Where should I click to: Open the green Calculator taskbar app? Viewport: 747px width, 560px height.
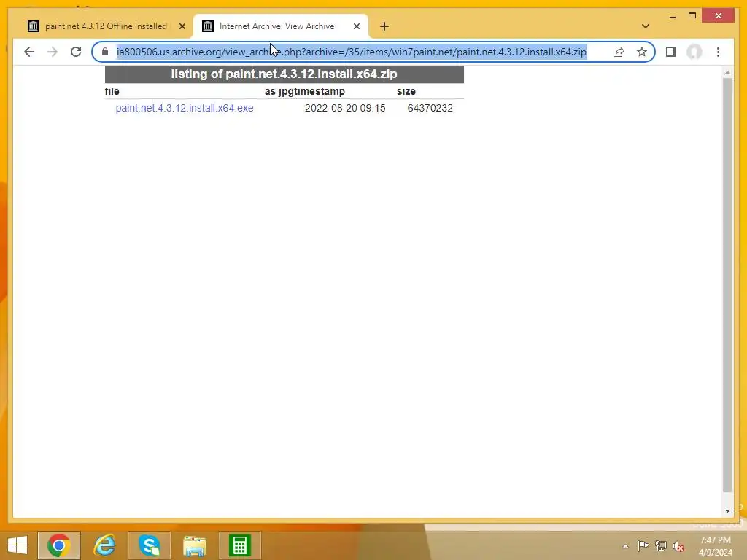tap(239, 545)
